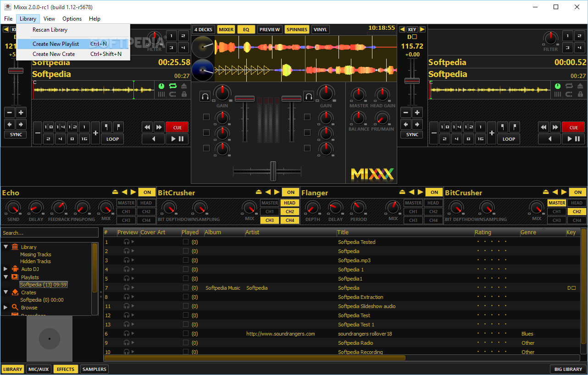Check Played box for Softpedia Tested row
588x375 pixels.
tap(186, 242)
